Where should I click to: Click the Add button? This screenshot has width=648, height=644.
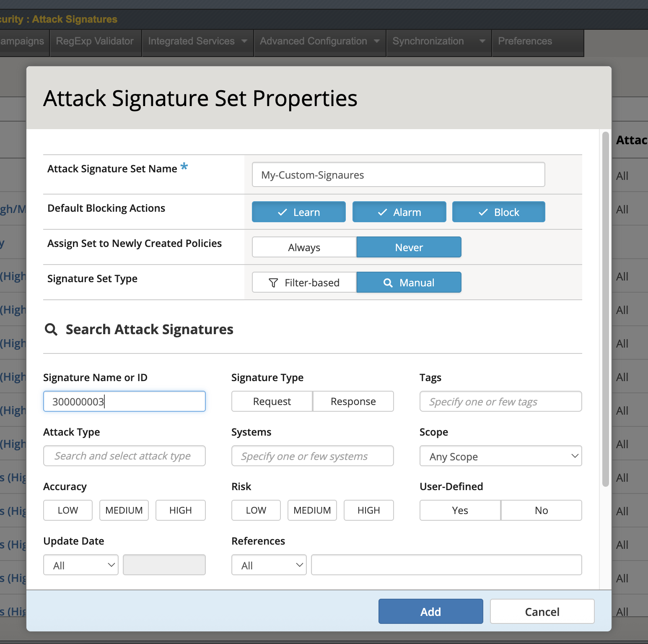[431, 611]
